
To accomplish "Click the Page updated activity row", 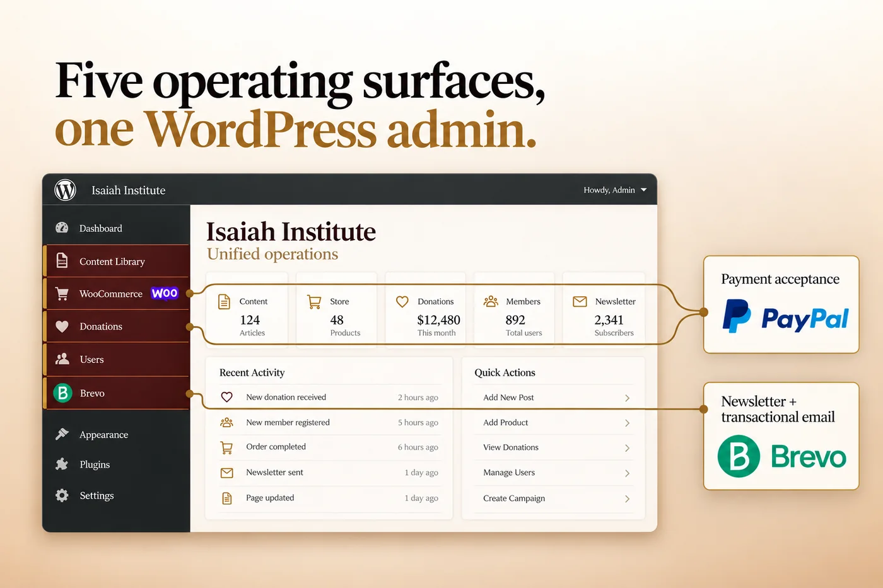I will click(329, 498).
